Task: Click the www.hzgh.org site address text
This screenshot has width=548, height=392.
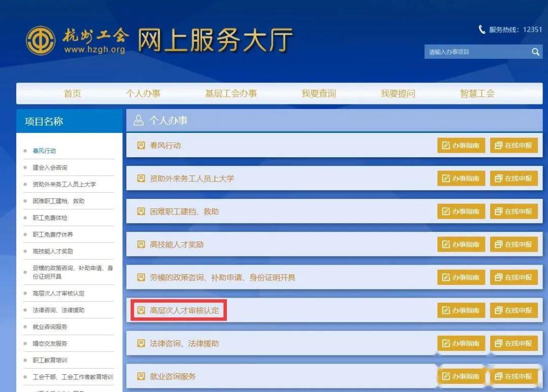Action: coord(94,50)
